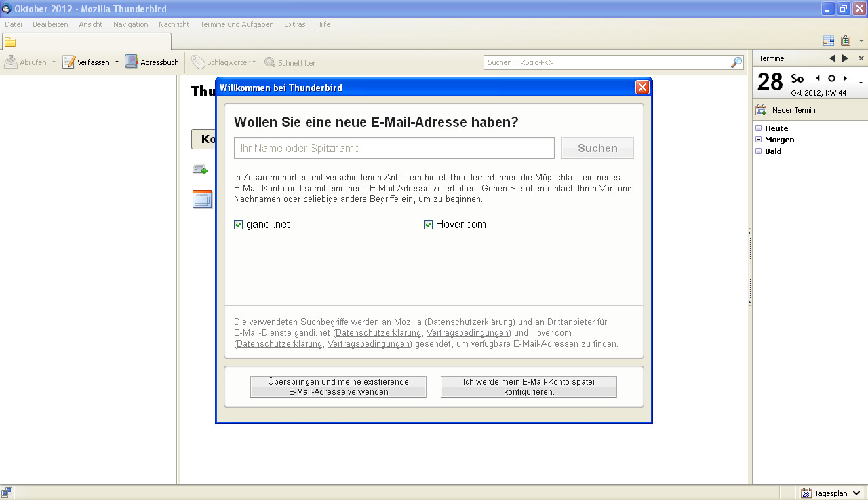Viewport: 868px width, 500px height.
Task: Click the Tagesplan calendar icon
Action: point(806,493)
